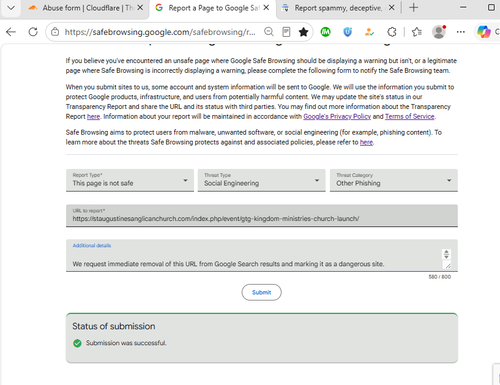Close the Report a Page to Google tab
Viewport: 500px width, 385px height.
[x=266, y=8]
